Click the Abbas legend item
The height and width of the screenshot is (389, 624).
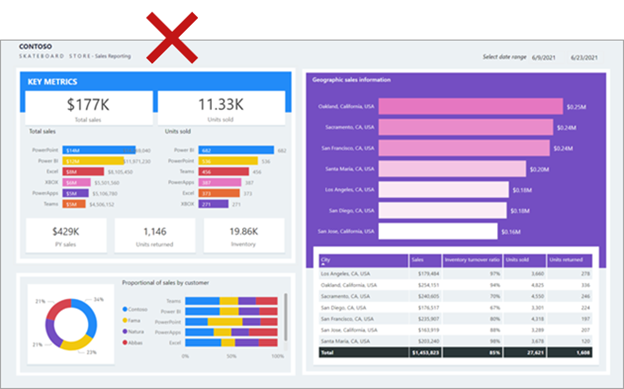pyautogui.click(x=132, y=343)
